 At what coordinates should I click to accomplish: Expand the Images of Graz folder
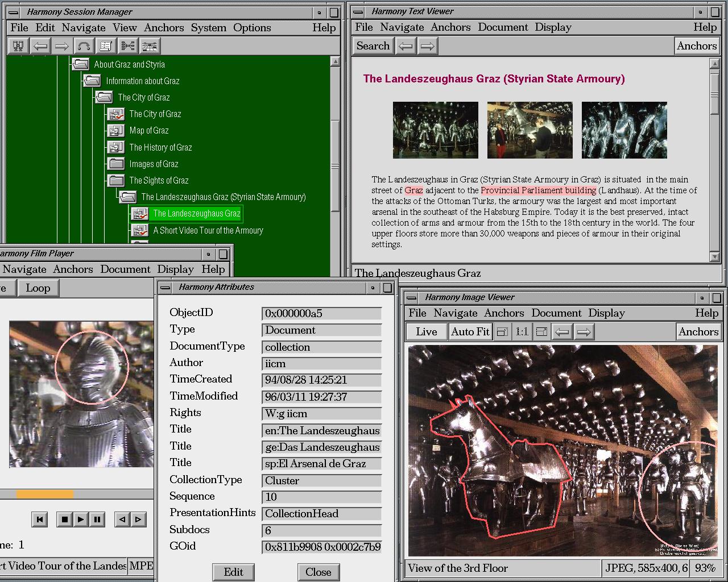click(116, 164)
